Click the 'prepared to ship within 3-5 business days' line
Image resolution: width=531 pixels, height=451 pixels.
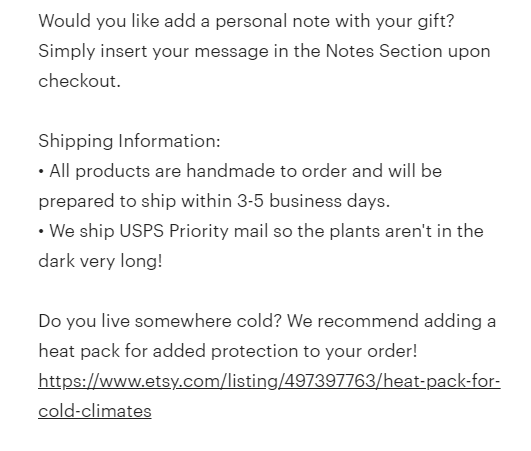[214, 201]
